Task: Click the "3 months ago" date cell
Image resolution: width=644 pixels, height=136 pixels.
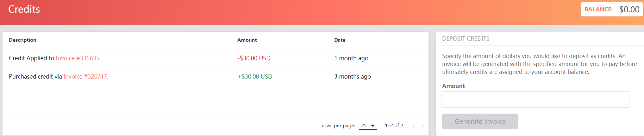Action: [x=352, y=76]
